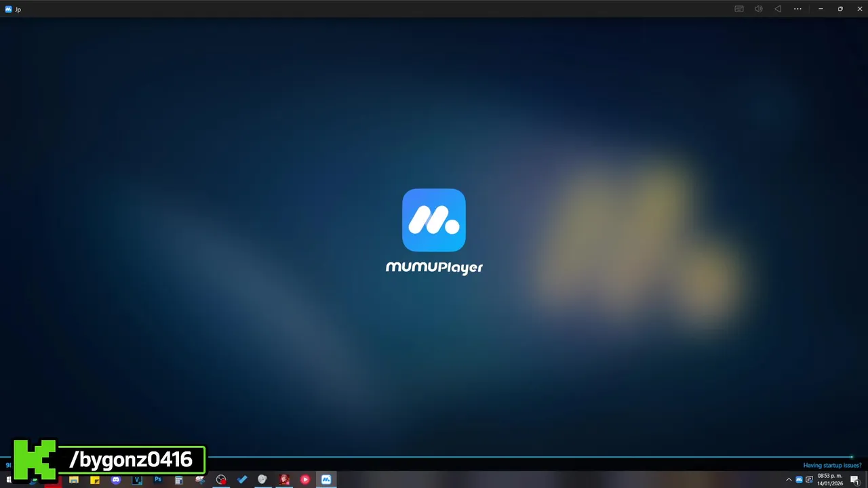Click the MuMuPlayer logo in window title

pos(8,9)
